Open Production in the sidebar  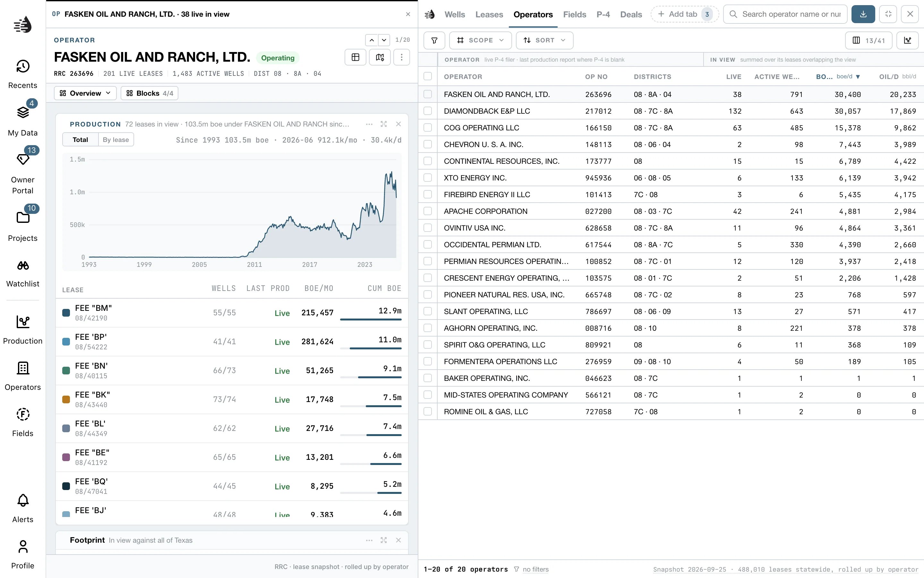[x=22, y=330]
